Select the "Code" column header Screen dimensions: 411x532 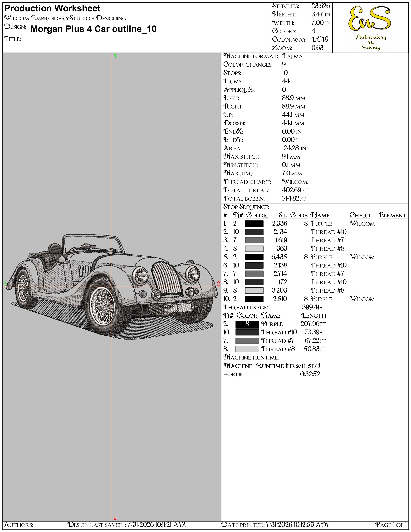point(299,215)
